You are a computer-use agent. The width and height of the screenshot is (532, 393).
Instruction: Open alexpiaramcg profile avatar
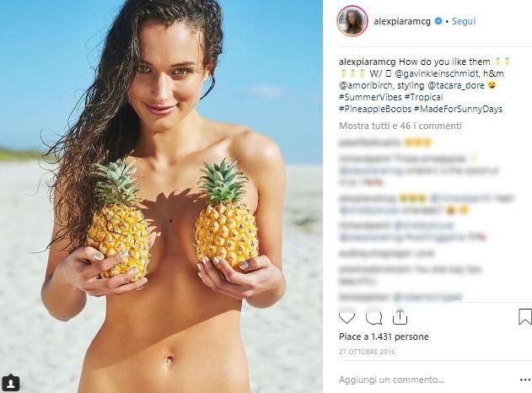click(352, 21)
